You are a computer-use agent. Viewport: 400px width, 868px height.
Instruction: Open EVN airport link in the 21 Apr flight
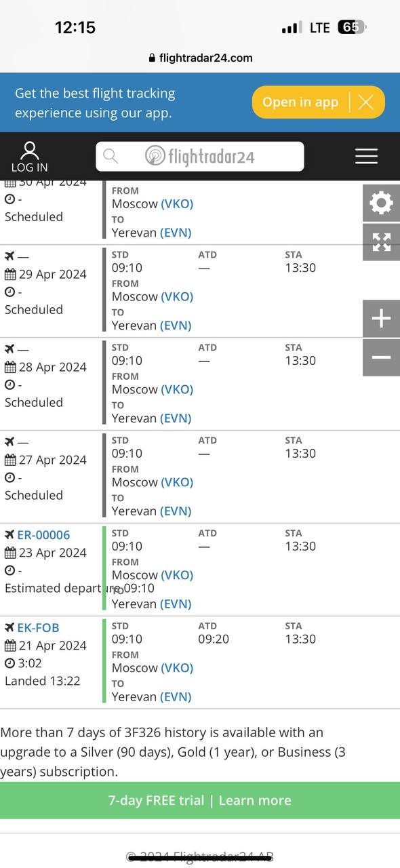pyautogui.click(x=176, y=696)
